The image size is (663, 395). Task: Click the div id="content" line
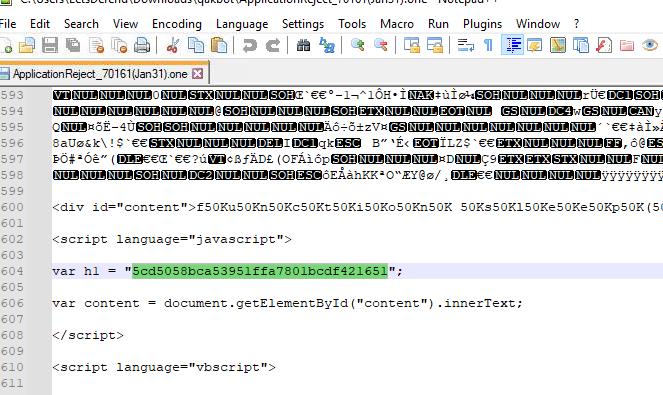point(357,207)
